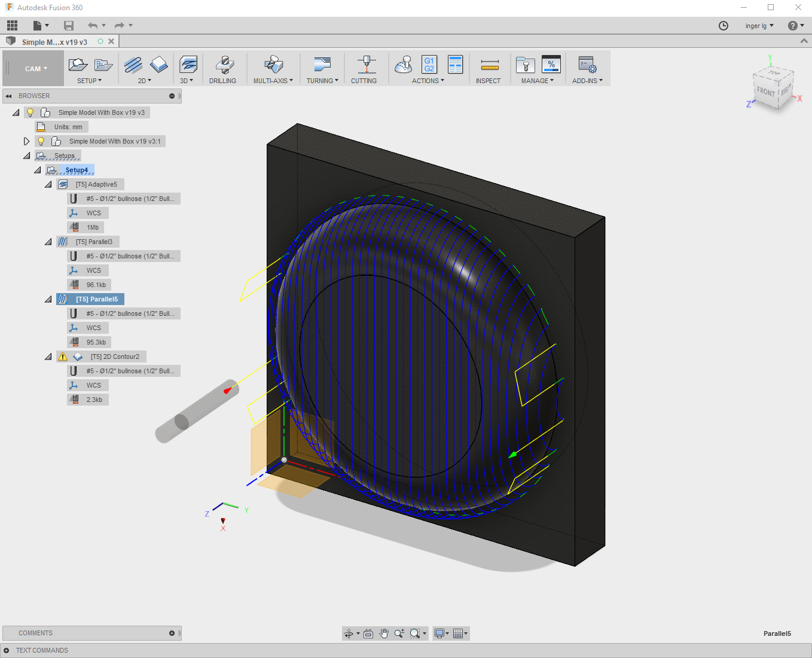Open the Task Manager percent icon

551,64
